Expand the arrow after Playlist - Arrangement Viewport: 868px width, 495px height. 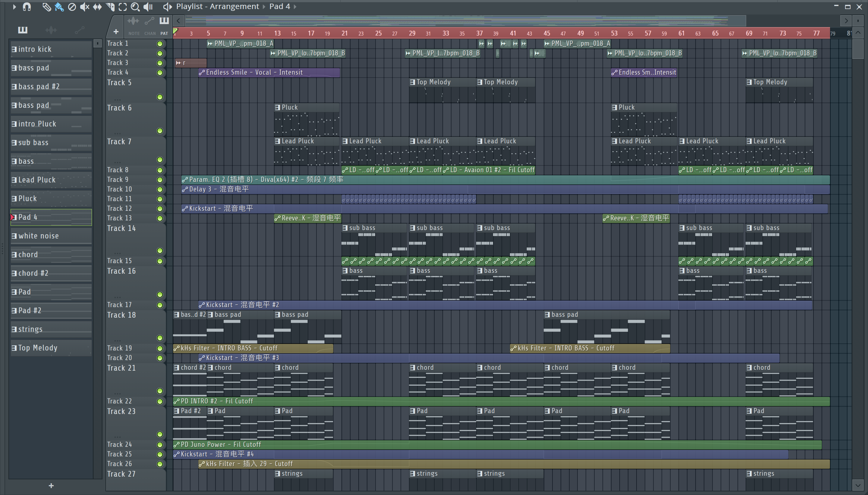click(x=264, y=7)
